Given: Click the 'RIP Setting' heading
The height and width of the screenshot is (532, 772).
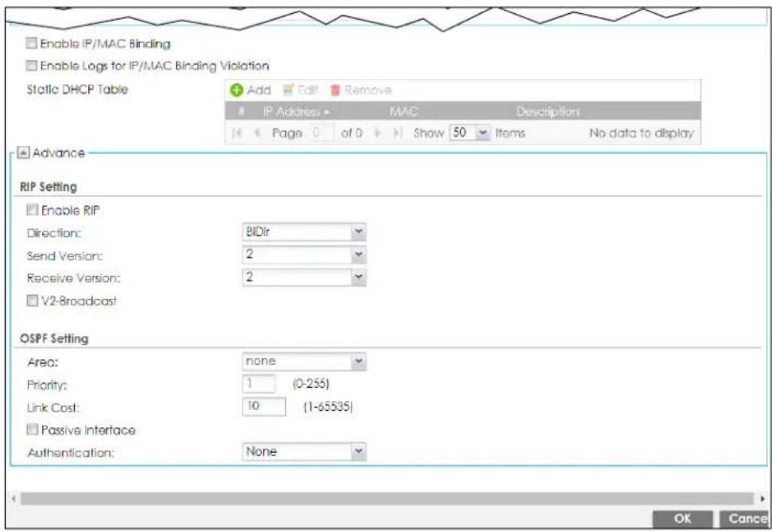Looking at the screenshot, I should pyautogui.click(x=49, y=187).
